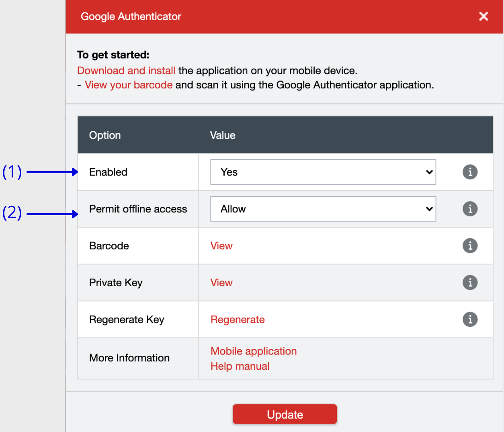Open the Mobile application link
Image resolution: width=504 pixels, height=432 pixels.
click(x=254, y=351)
